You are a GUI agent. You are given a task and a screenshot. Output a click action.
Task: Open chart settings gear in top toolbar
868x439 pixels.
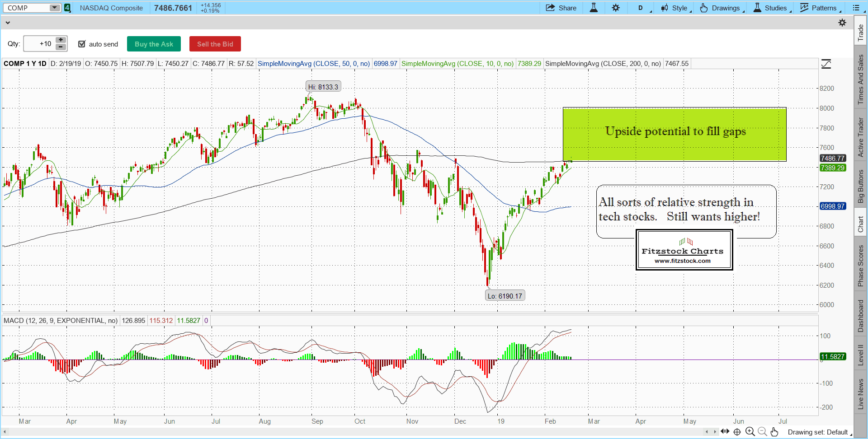pyautogui.click(x=616, y=8)
